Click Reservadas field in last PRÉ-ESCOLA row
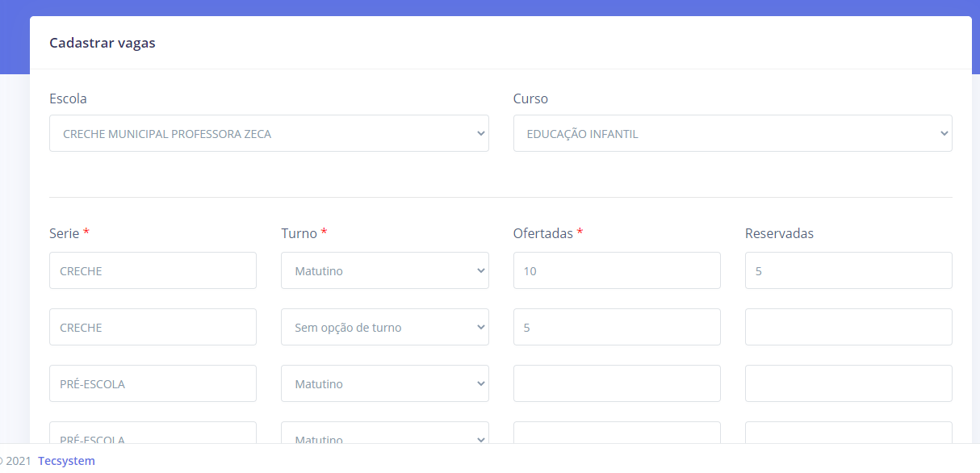Screen dimensions: 980x473 [848, 433]
